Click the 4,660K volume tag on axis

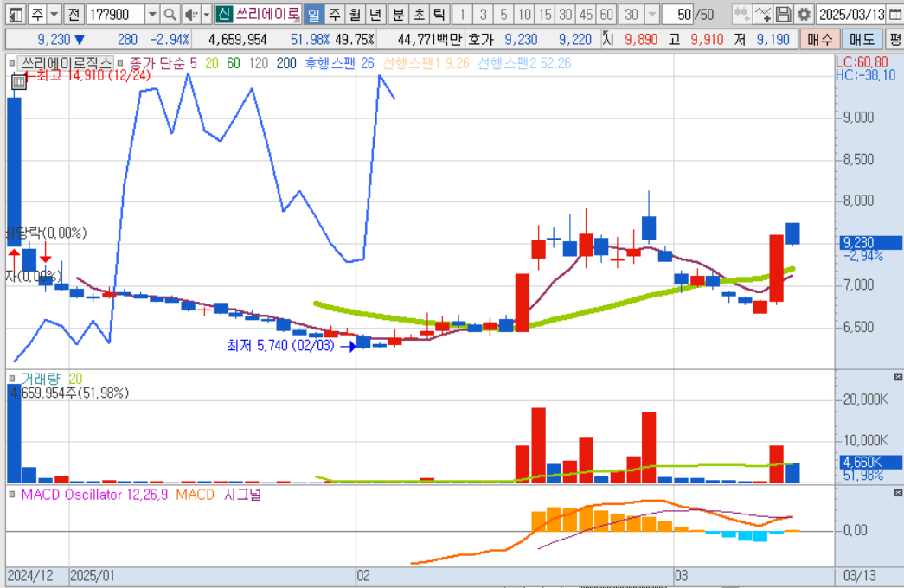869,463
